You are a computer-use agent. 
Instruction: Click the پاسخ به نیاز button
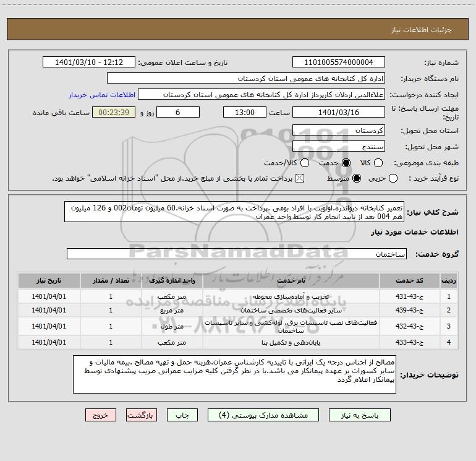(x=359, y=415)
